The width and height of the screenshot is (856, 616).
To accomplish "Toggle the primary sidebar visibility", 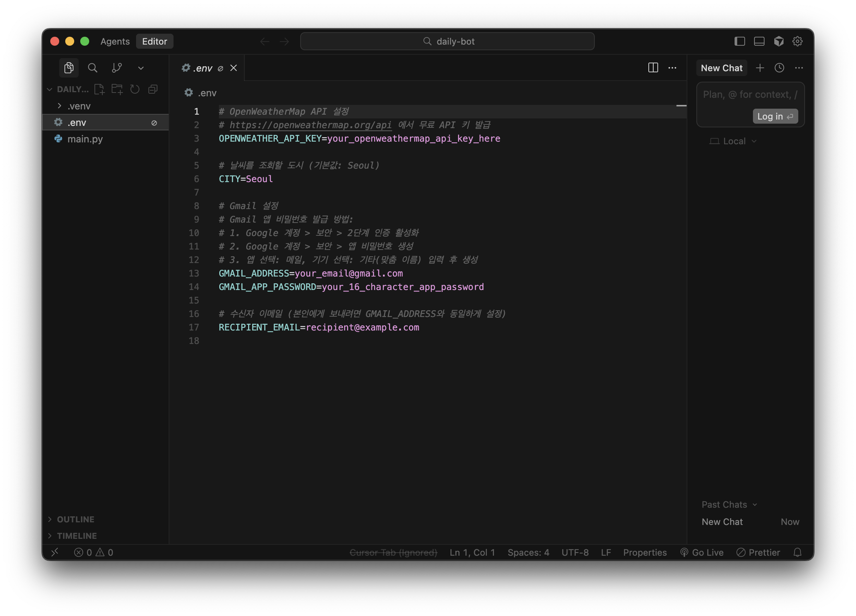I will [x=739, y=41].
